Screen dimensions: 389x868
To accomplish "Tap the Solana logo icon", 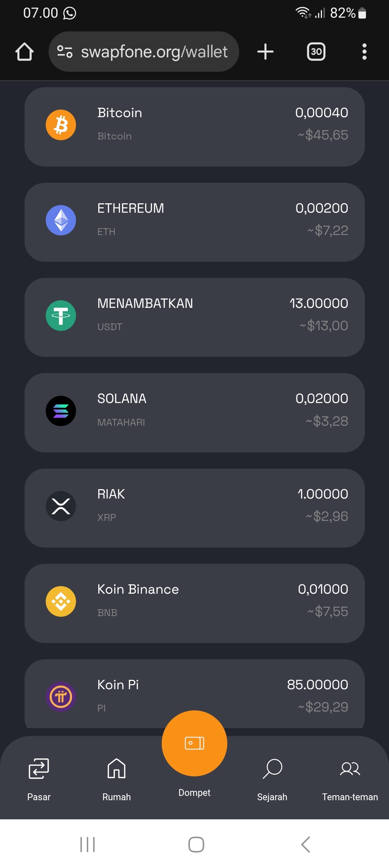I will [61, 411].
